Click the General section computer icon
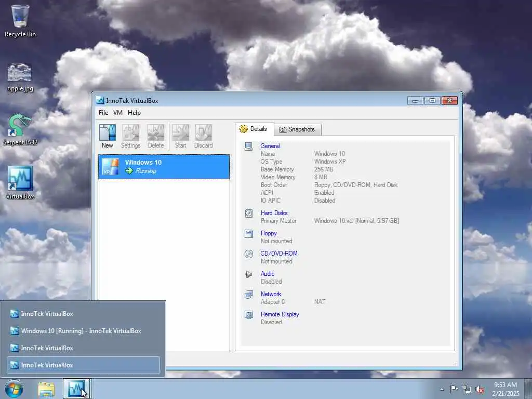 pyautogui.click(x=249, y=146)
